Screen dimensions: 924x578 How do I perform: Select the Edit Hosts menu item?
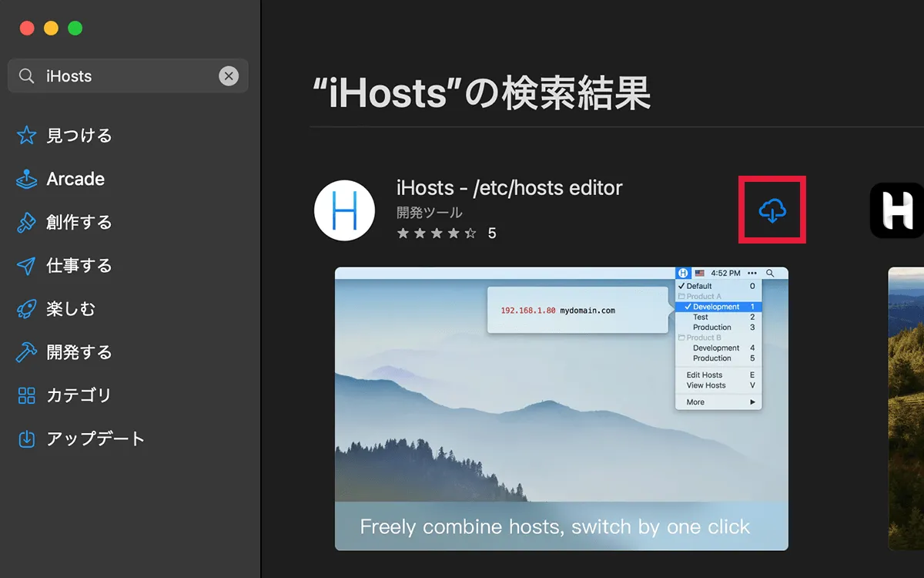[701, 375]
